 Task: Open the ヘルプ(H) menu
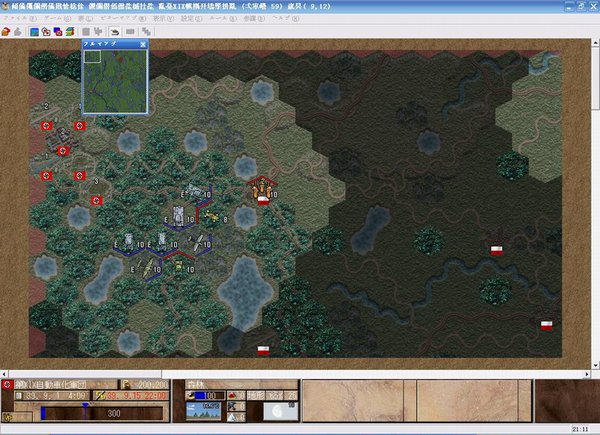285,18
